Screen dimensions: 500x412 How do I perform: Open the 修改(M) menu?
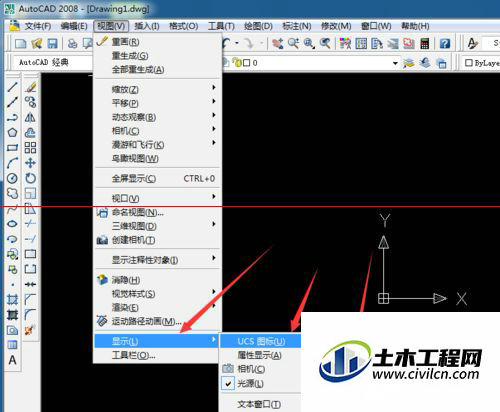coord(336,26)
